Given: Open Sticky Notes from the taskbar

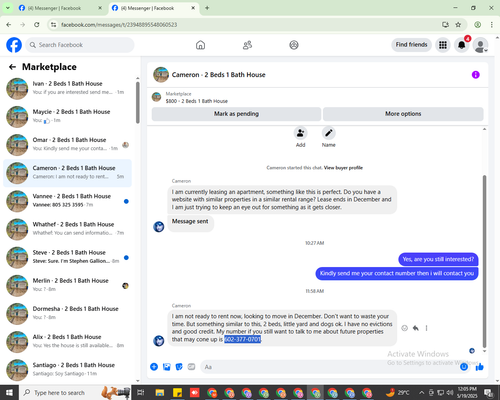Looking at the screenshot, I should (177, 392).
